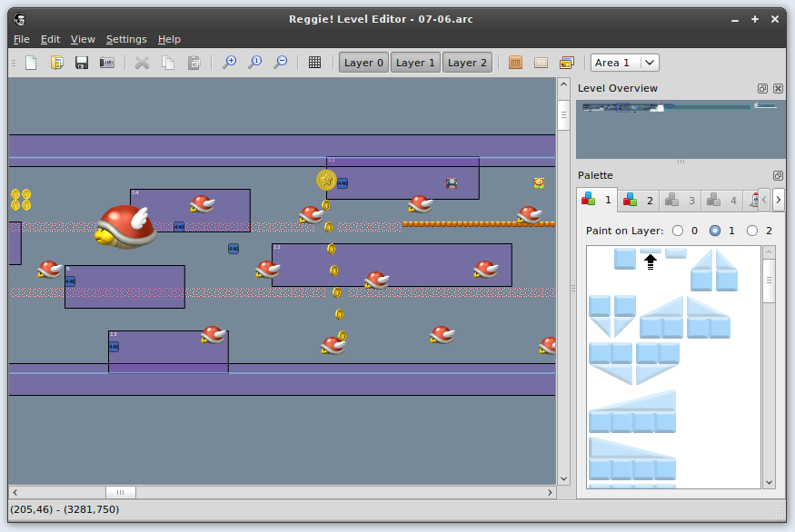Viewport: 795px width, 532px height.
Task: Toggle Layer 1 visibility button
Action: pyautogui.click(x=415, y=63)
